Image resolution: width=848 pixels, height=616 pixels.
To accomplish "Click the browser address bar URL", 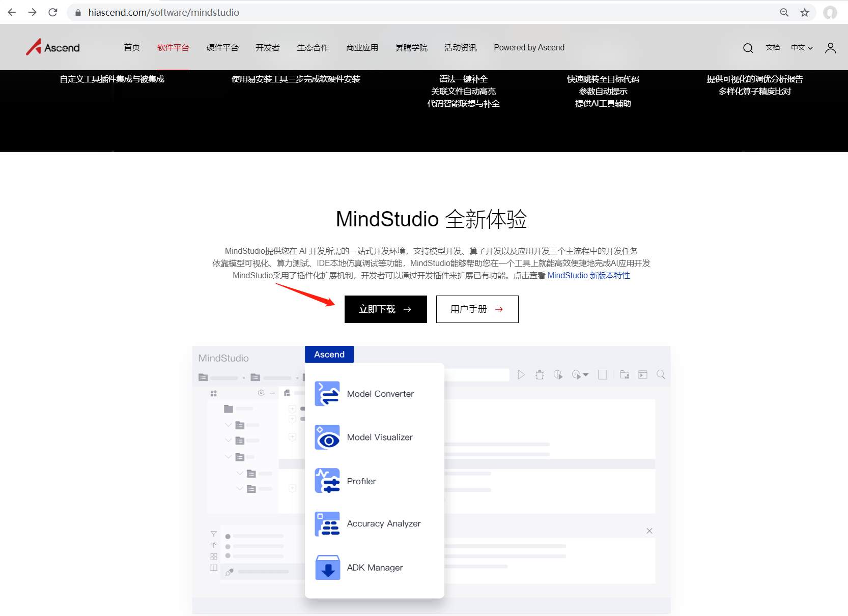I will (164, 12).
